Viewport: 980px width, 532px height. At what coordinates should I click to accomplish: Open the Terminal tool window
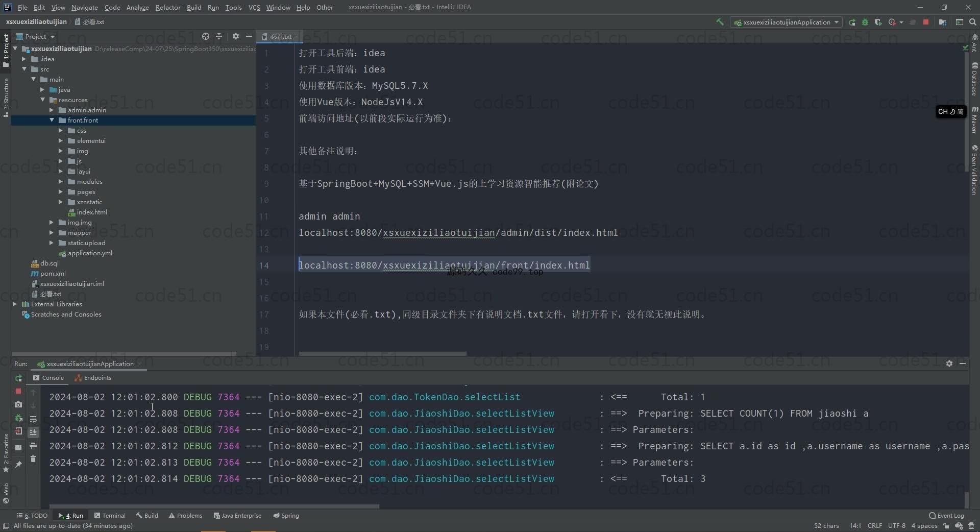tap(110, 515)
